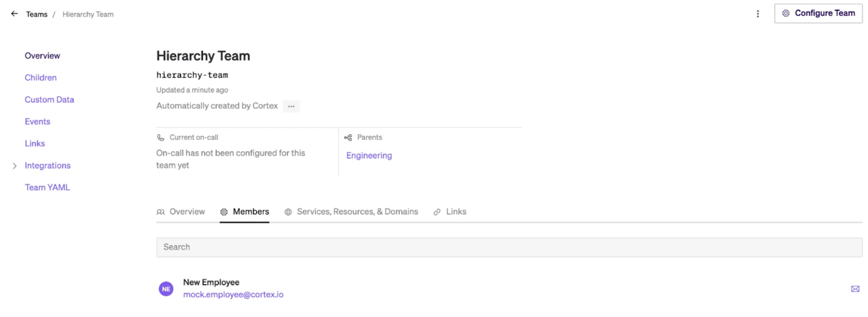Open Services, Resources, & Domains tab
The width and height of the screenshot is (868, 317).
352,212
